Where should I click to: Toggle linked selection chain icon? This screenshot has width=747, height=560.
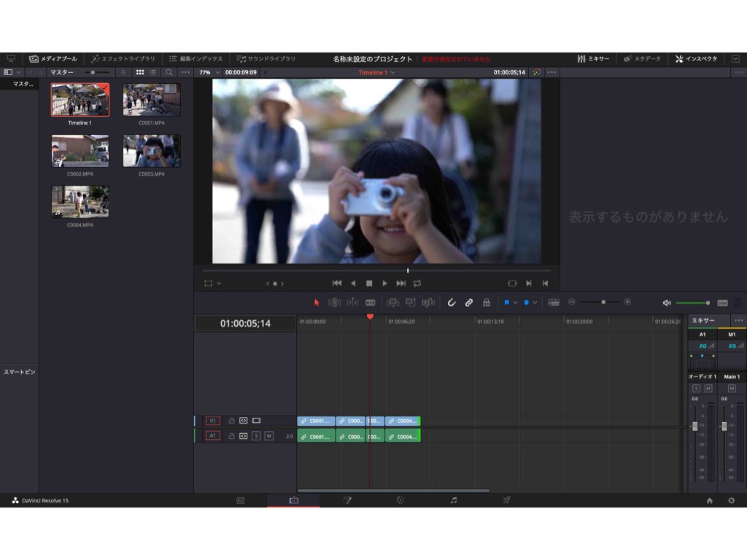click(x=469, y=303)
